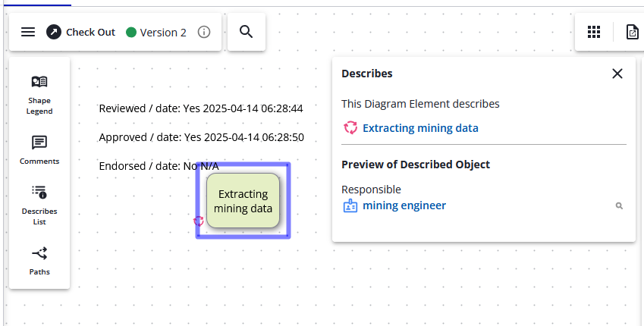Image resolution: width=644 pixels, height=326 pixels.
Task: Open the Paths tool
Action: (39, 259)
